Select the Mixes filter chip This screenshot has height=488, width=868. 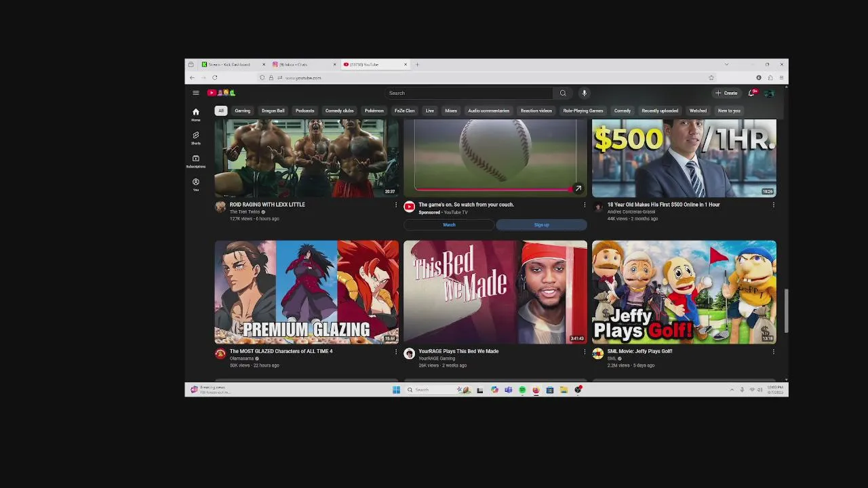[x=451, y=110]
